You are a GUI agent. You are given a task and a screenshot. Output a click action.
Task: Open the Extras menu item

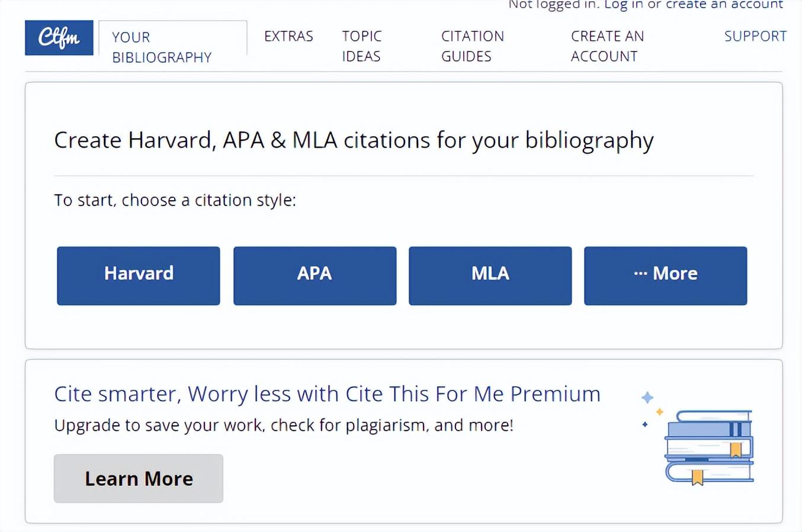(x=288, y=36)
